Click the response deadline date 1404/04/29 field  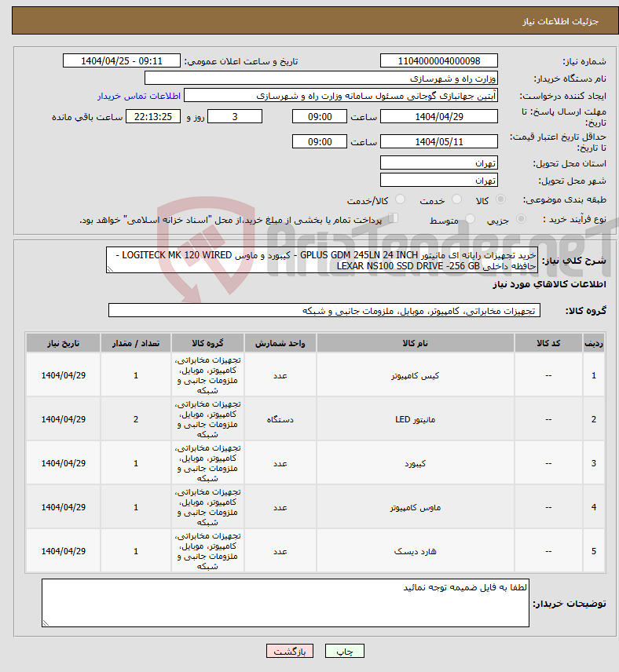coord(439,116)
